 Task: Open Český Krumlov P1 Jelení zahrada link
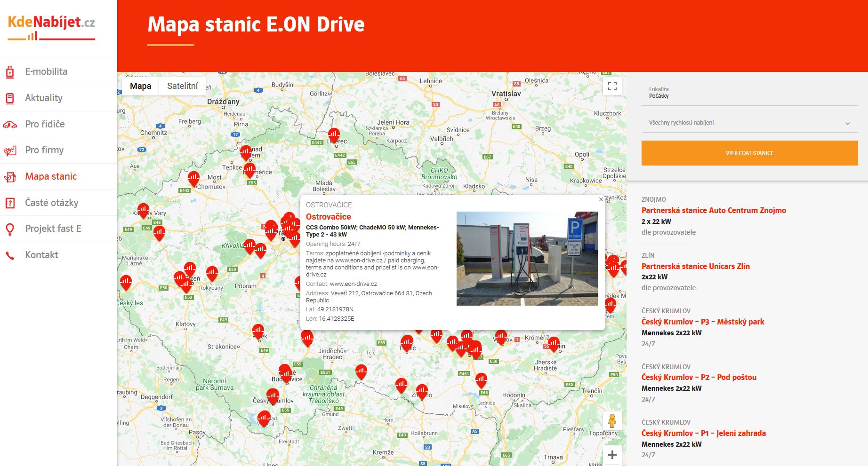pos(704,433)
